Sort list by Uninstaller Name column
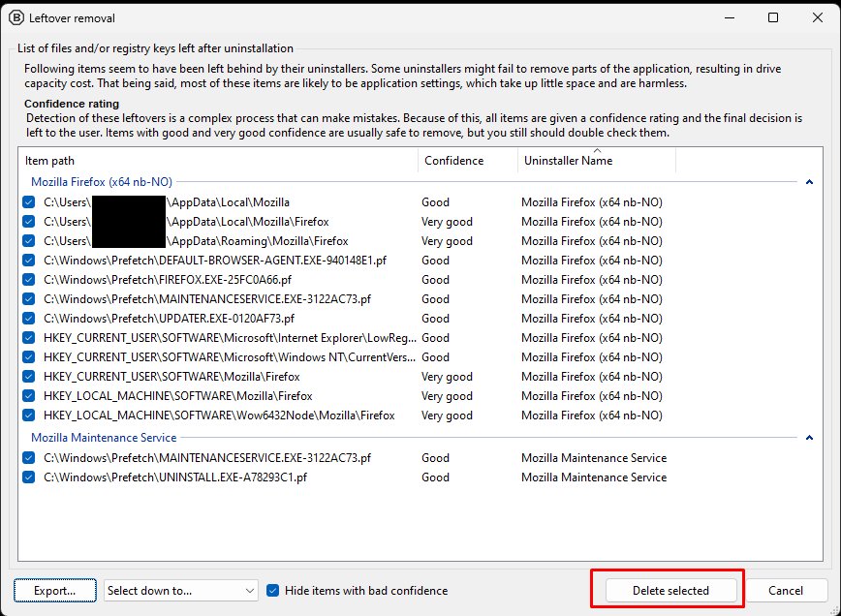The image size is (841, 616). tap(597, 161)
